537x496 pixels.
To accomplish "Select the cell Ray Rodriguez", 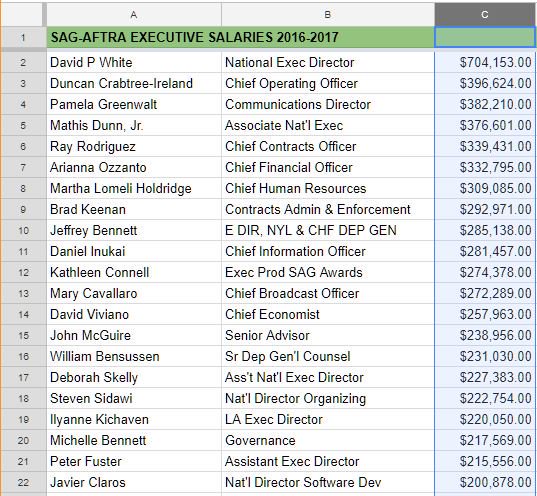I will tap(134, 146).
